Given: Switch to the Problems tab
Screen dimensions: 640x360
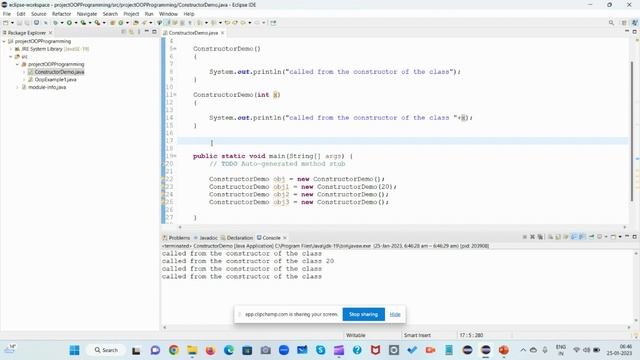Looking at the screenshot, I should click(176, 238).
